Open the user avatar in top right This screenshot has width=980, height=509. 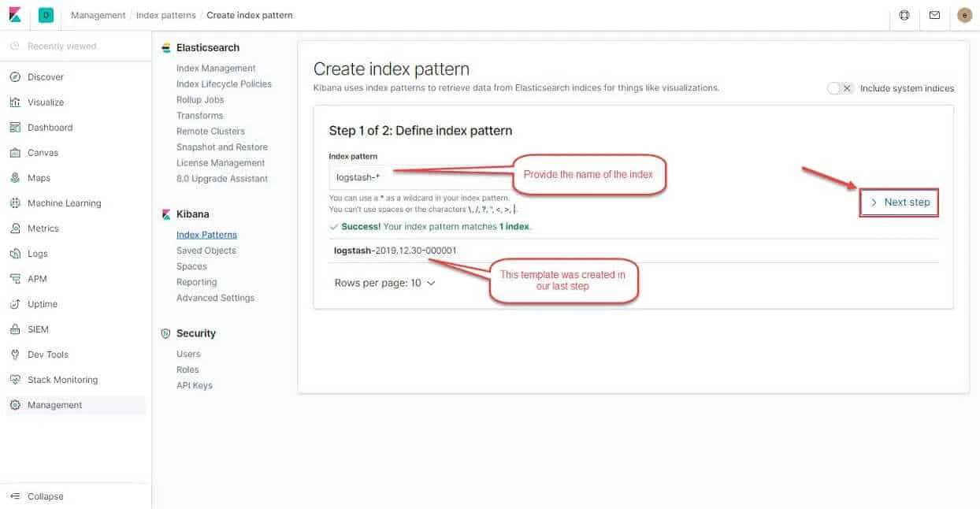pyautogui.click(x=964, y=14)
